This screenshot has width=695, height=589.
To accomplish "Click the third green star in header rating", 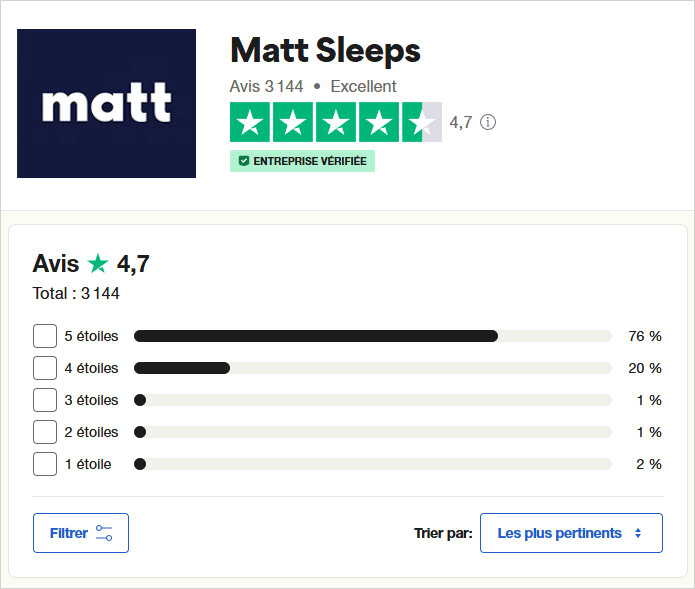I will (336, 123).
